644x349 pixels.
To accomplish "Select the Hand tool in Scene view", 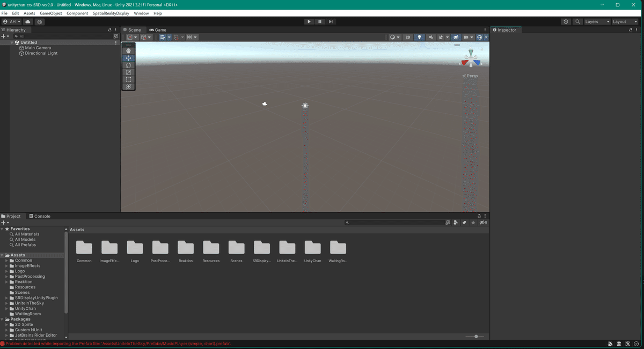I will click(x=128, y=50).
